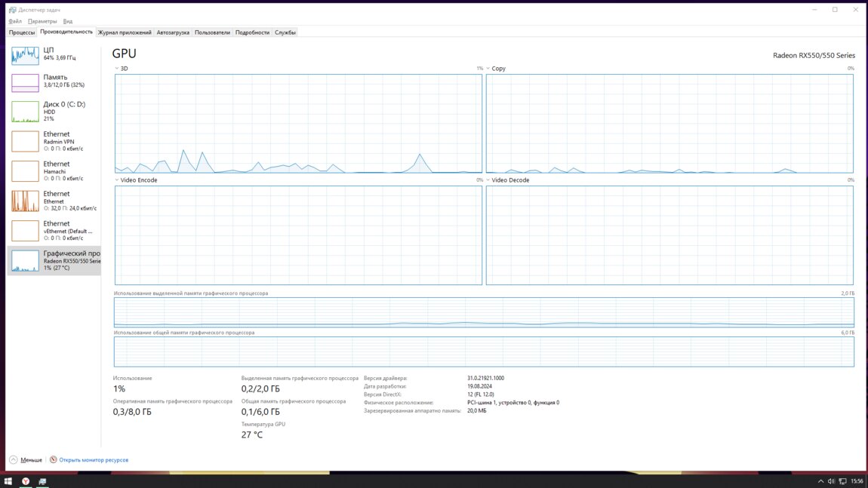Select the Hamachi Ethernet adapter
This screenshot has height=488, width=868.
(x=53, y=170)
